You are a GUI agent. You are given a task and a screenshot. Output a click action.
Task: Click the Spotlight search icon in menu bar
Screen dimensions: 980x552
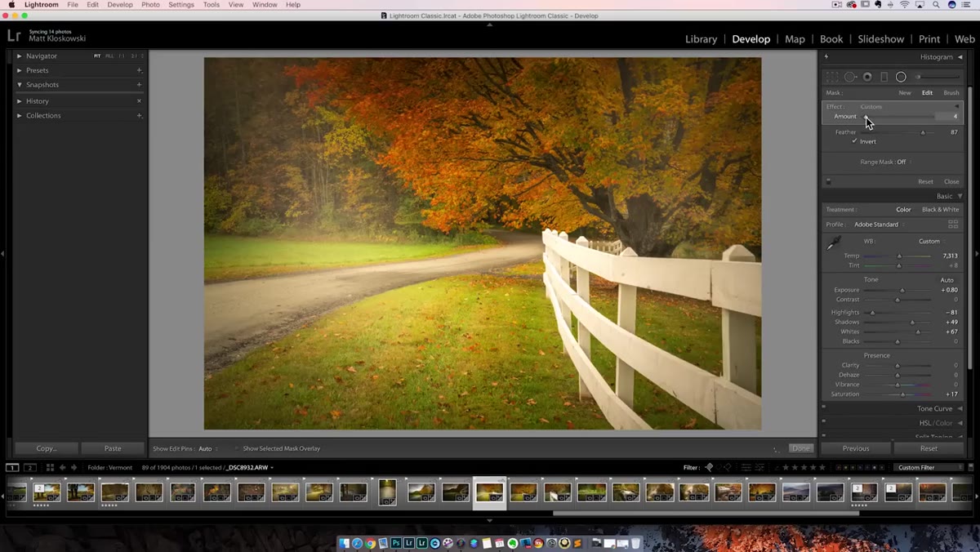coord(936,5)
